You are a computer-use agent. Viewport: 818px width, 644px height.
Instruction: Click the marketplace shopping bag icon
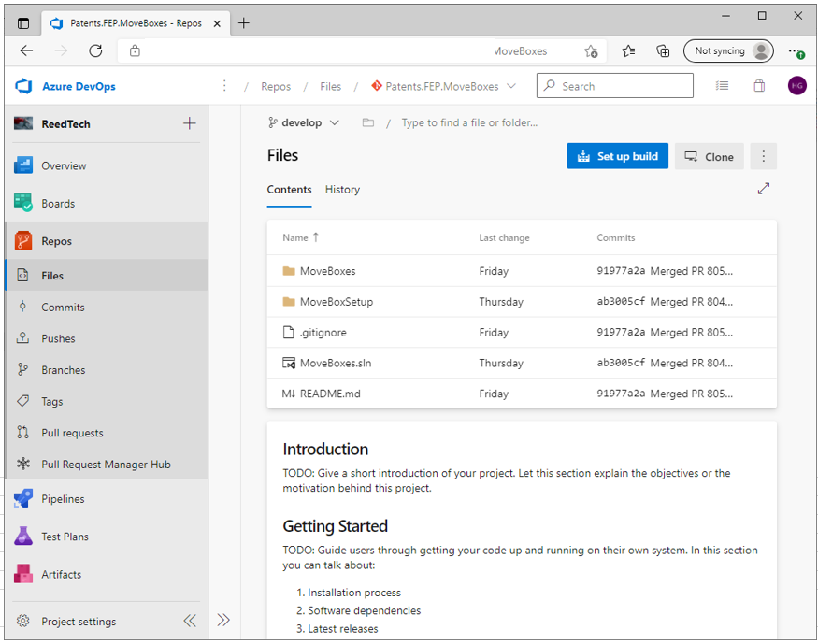point(759,86)
